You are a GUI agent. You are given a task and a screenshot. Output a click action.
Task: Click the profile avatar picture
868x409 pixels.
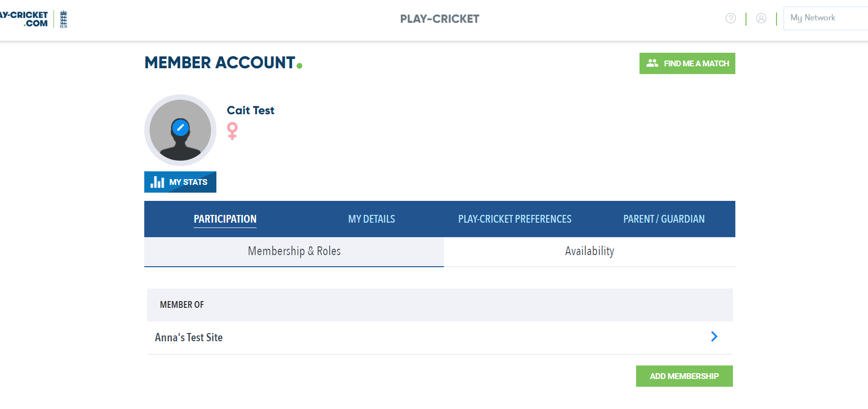pyautogui.click(x=180, y=130)
